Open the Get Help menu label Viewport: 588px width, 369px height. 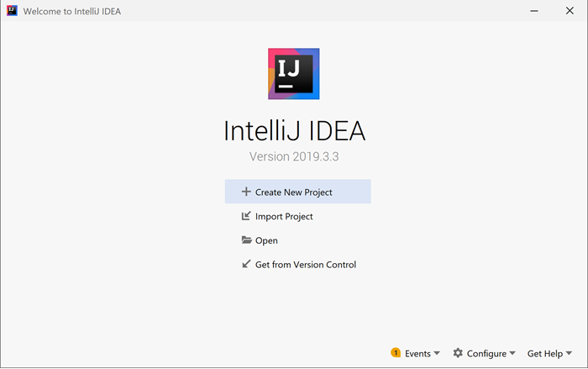pyautogui.click(x=545, y=354)
